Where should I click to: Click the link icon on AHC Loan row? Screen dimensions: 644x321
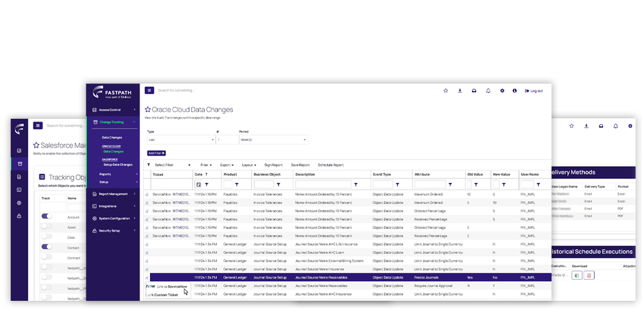coord(147,253)
